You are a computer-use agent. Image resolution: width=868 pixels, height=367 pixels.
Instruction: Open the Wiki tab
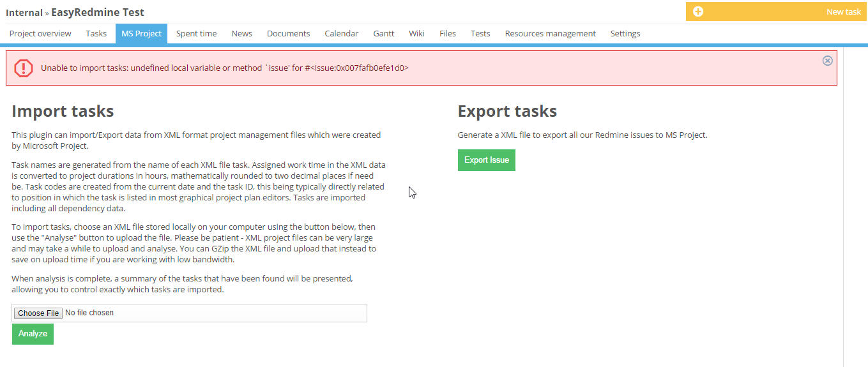416,33
